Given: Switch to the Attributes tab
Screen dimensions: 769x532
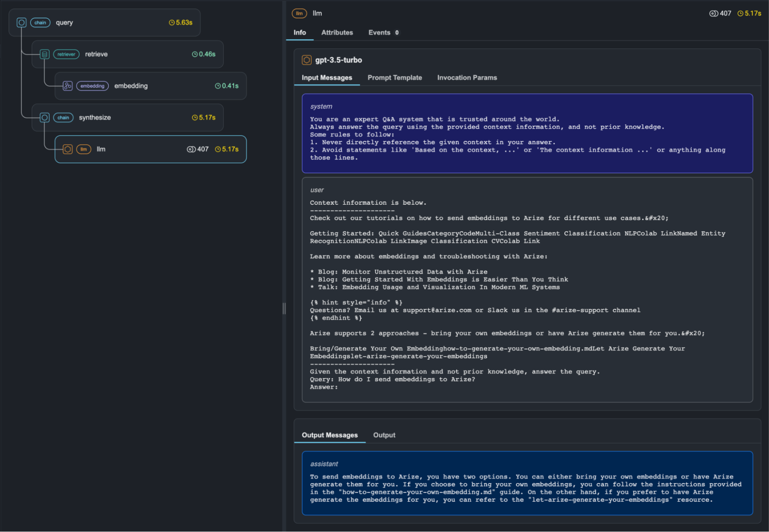Looking at the screenshot, I should point(337,32).
